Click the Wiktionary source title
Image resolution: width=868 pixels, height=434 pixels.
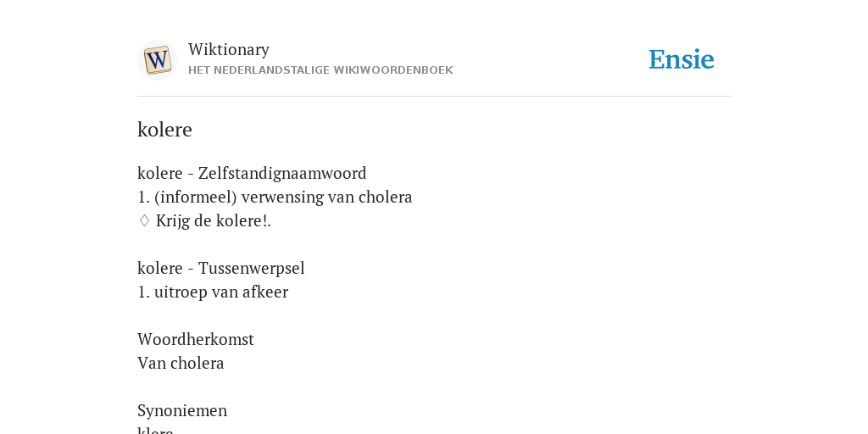click(x=229, y=49)
